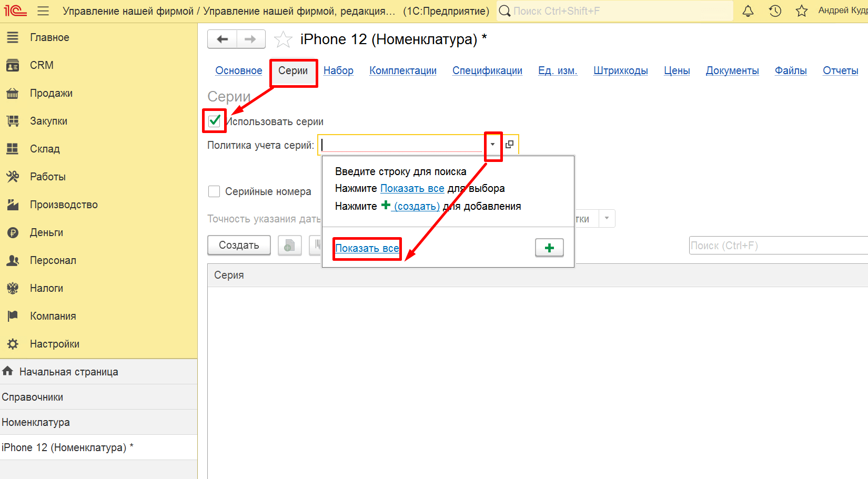Click the Компания flag icon
Viewport: 868px width, 479px height.
pos(13,316)
